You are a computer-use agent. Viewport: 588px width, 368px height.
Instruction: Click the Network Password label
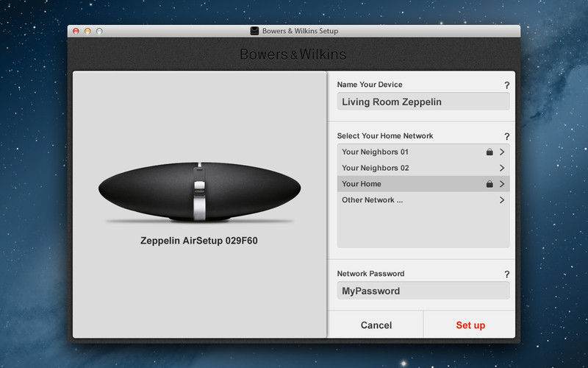click(370, 274)
